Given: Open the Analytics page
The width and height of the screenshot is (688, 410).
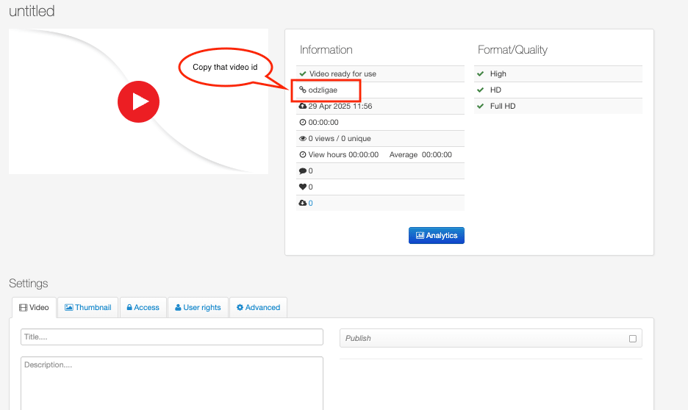Looking at the screenshot, I should tap(436, 236).
